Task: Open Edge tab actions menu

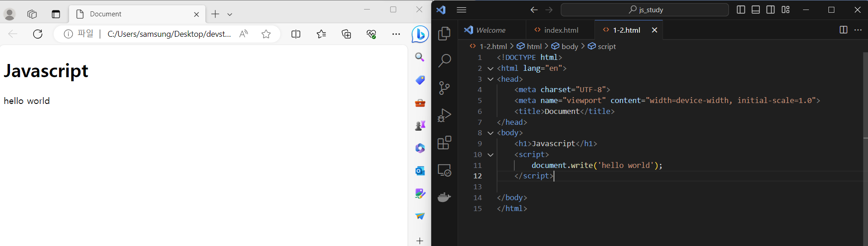Action: pyautogui.click(x=56, y=14)
